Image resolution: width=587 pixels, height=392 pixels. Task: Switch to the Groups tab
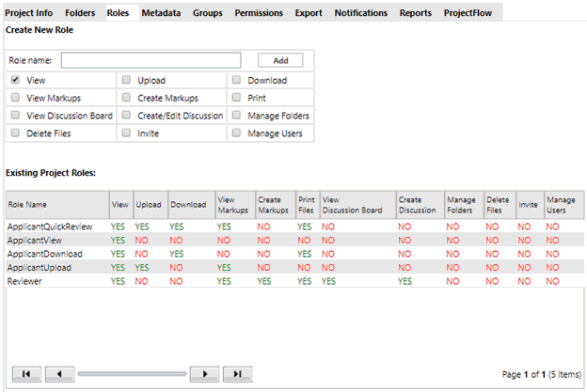pyautogui.click(x=208, y=13)
